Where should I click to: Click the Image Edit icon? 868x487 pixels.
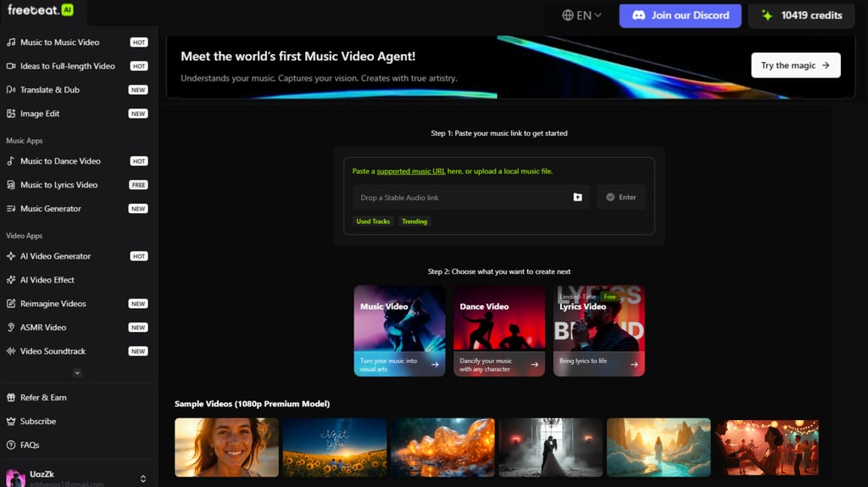pos(10,114)
